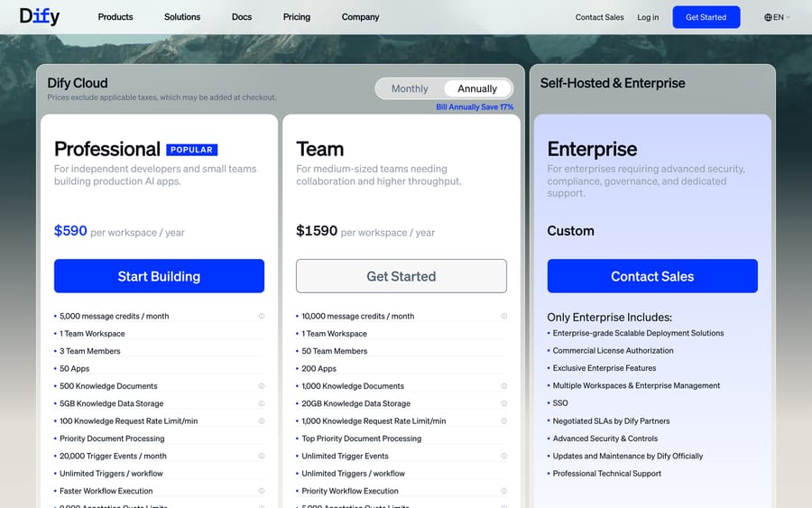812x508 pixels.
Task: Click 'Top Priority Document Processing' row
Action: tap(401, 439)
